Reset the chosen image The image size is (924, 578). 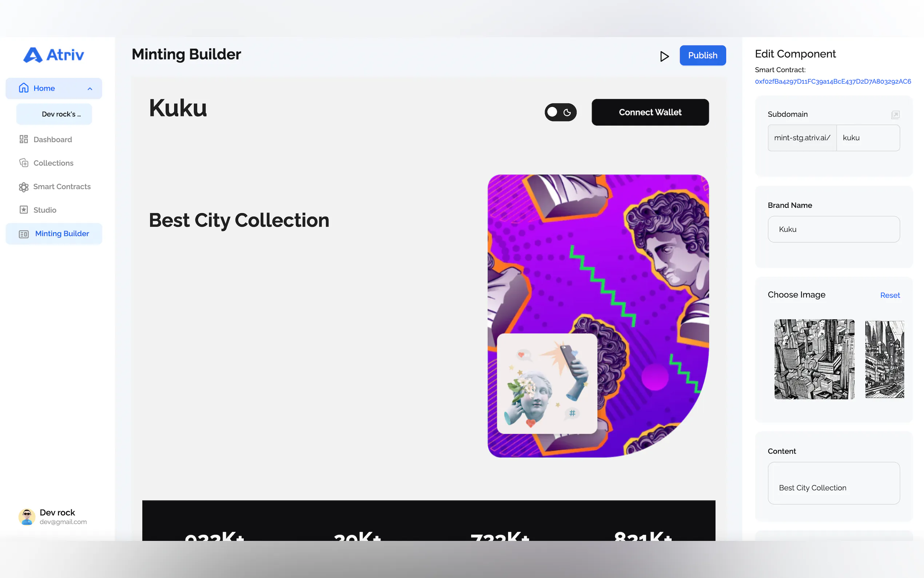tap(889, 295)
